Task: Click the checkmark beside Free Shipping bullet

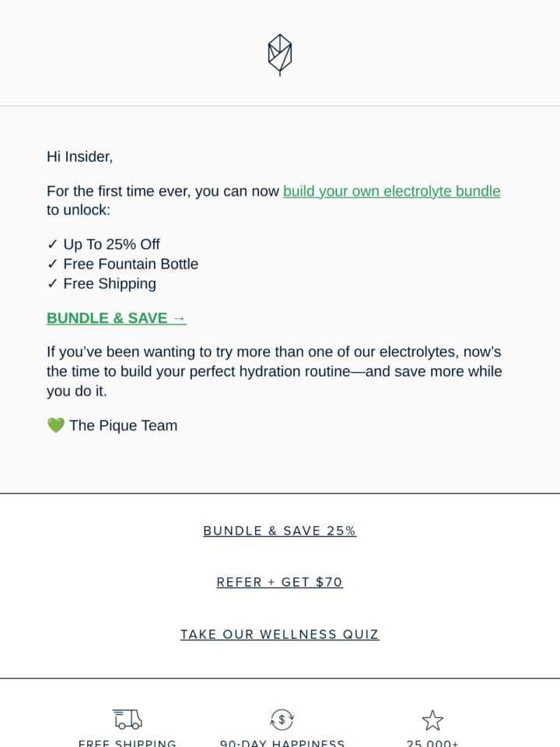Action: click(x=52, y=283)
